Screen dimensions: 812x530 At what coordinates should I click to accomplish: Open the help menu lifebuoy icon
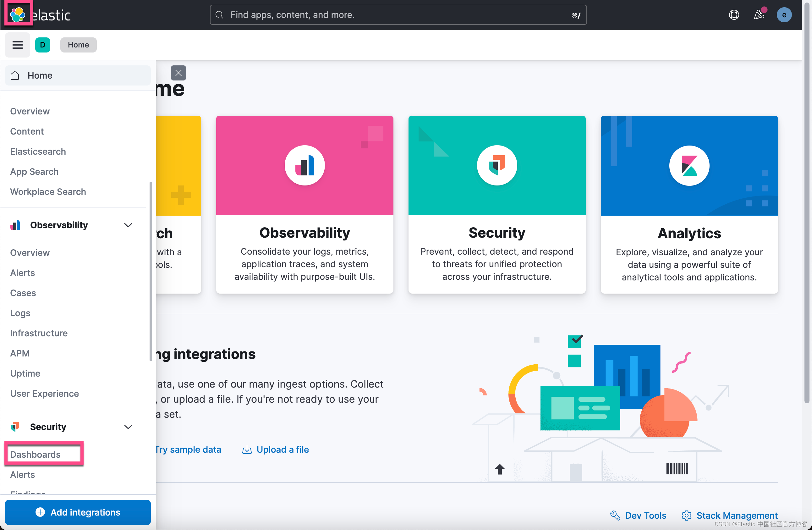click(x=734, y=15)
